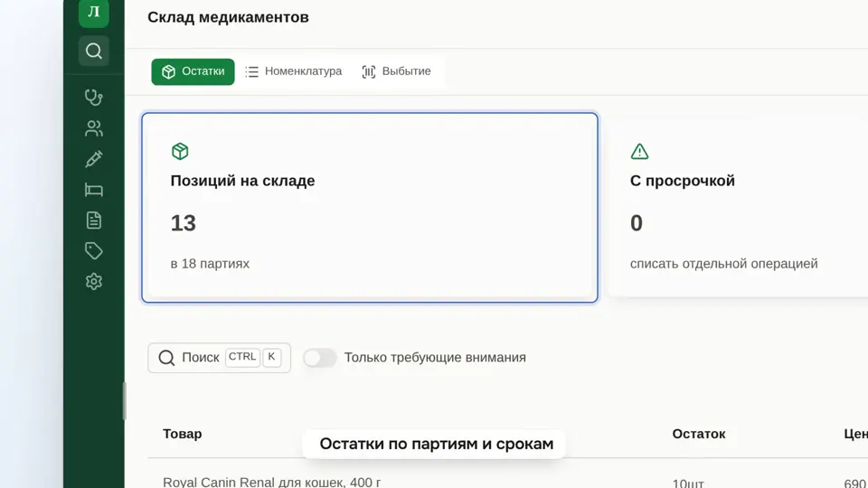Click the CTRL key hint badge
The width and height of the screenshot is (868, 488).
(x=242, y=357)
